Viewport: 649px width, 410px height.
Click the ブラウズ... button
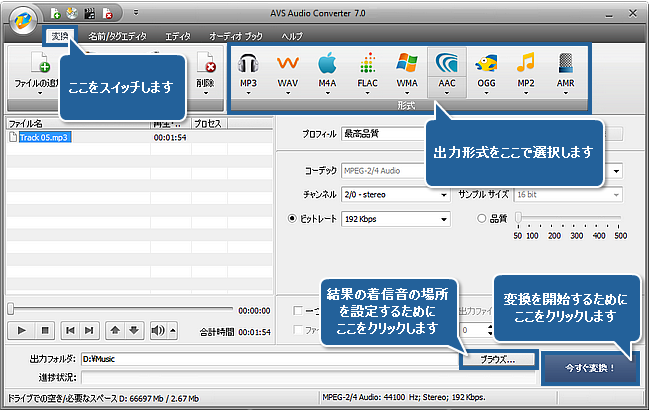coord(498,359)
